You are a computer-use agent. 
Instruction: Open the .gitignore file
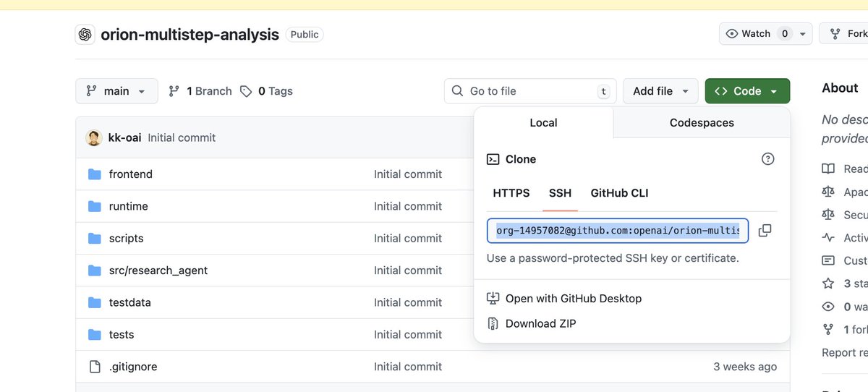point(133,367)
